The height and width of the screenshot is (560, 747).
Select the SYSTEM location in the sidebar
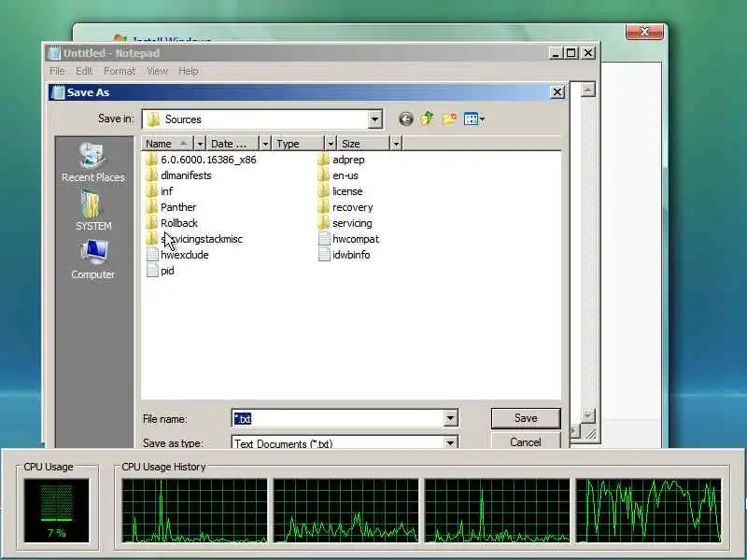[92, 211]
